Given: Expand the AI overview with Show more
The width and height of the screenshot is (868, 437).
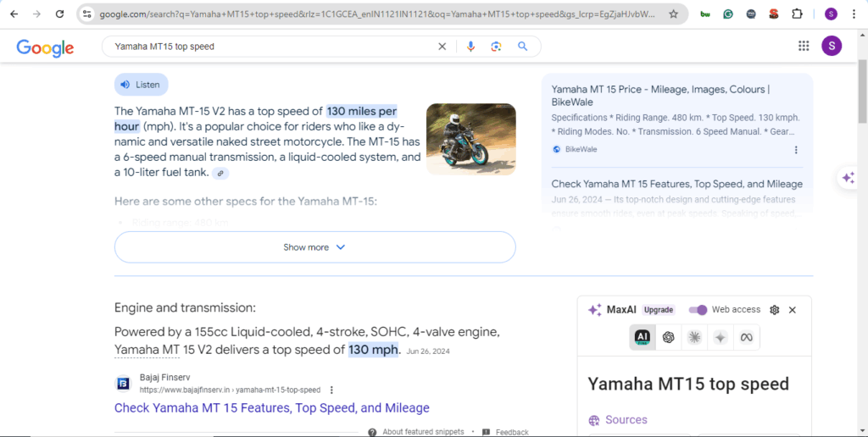Looking at the screenshot, I should point(315,247).
